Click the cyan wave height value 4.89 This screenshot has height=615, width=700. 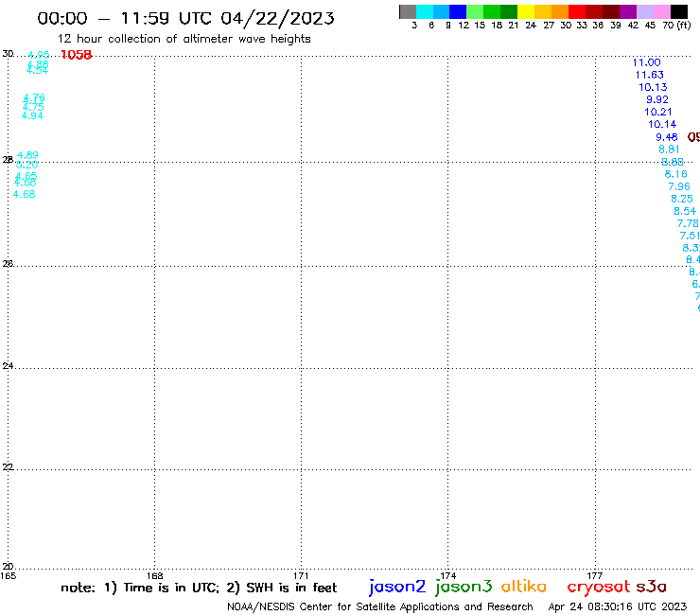coord(27,155)
